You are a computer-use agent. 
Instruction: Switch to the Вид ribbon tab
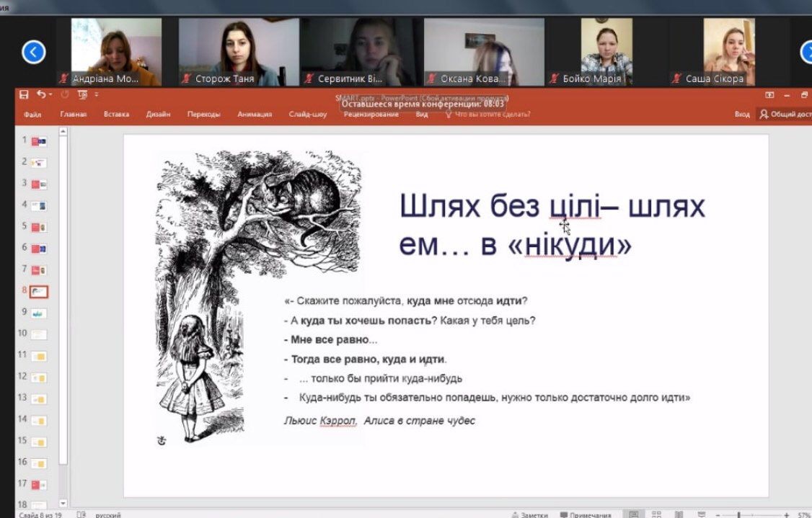pos(422,115)
